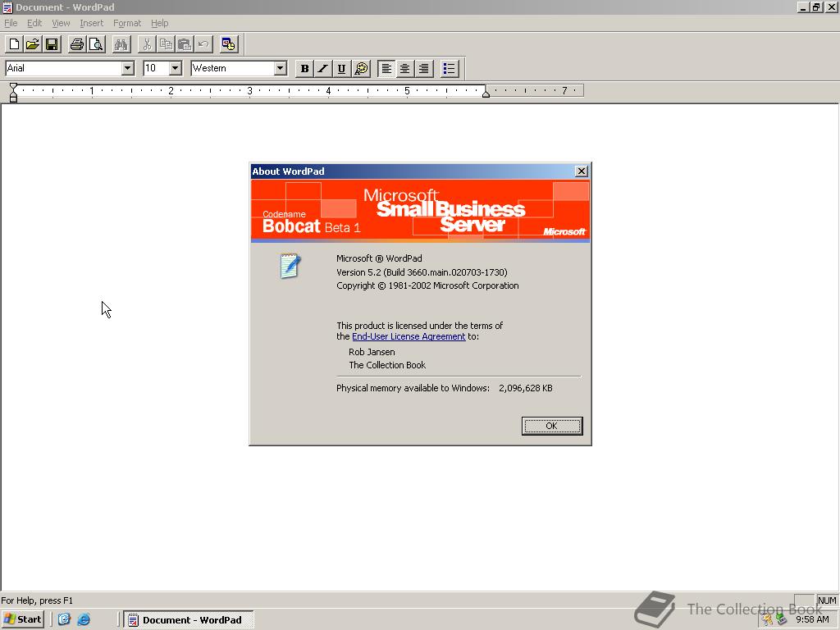Click the Start button
840x630 pixels.
click(23, 619)
